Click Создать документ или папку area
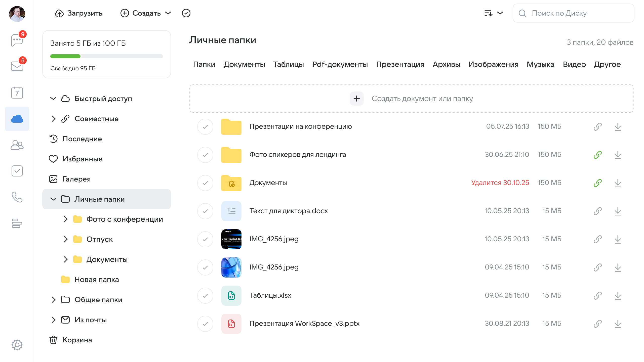The width and height of the screenshot is (644, 362). click(x=411, y=99)
